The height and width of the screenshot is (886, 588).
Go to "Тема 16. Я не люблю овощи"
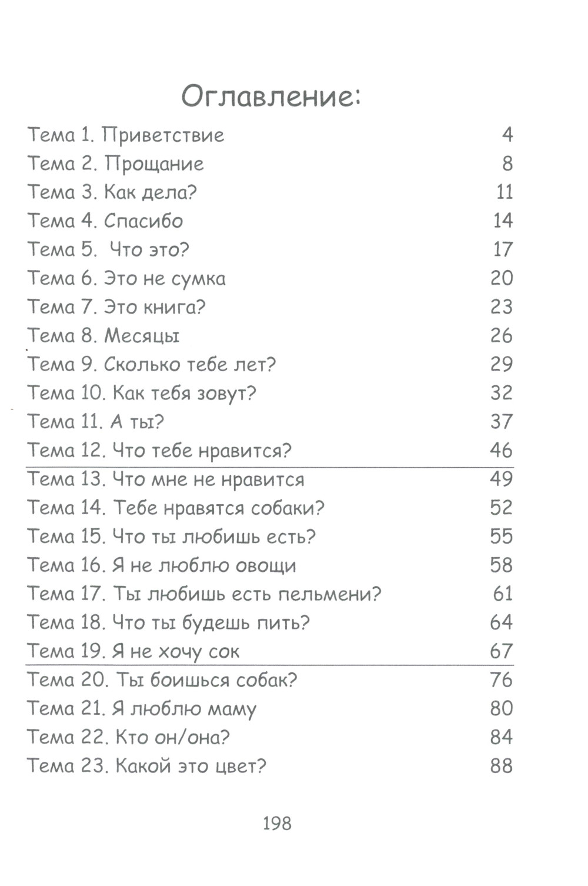[x=162, y=565]
